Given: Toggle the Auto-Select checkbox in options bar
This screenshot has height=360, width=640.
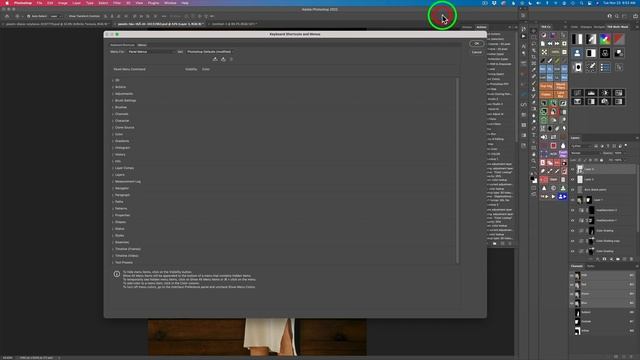Looking at the screenshot, I should (x=29, y=16).
